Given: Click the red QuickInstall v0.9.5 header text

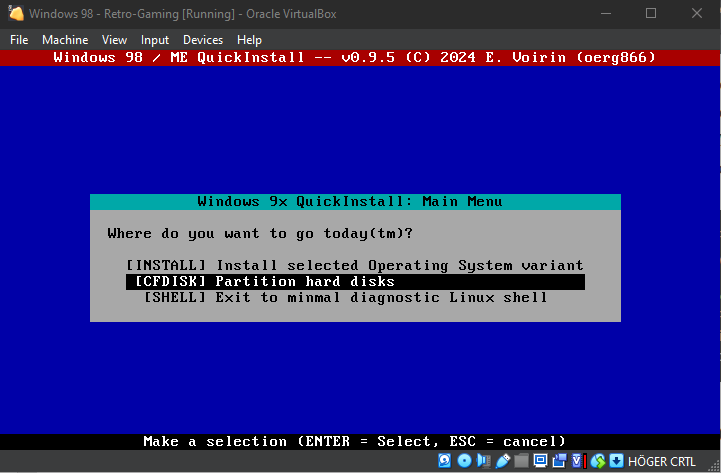Looking at the screenshot, I should tap(355, 57).
